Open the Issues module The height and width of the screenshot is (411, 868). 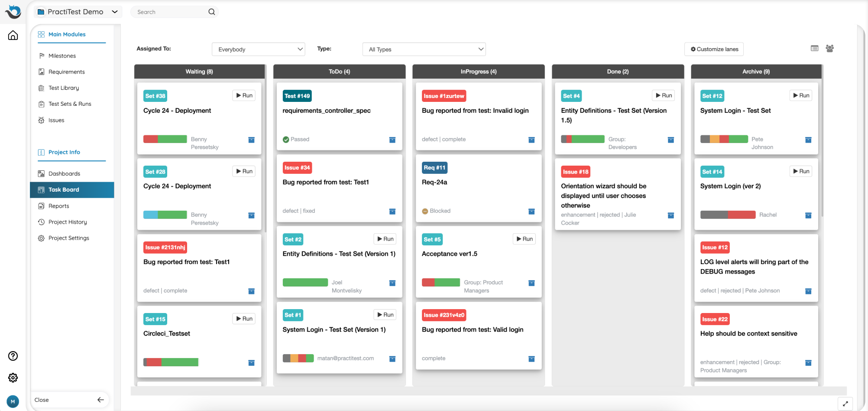coord(55,120)
